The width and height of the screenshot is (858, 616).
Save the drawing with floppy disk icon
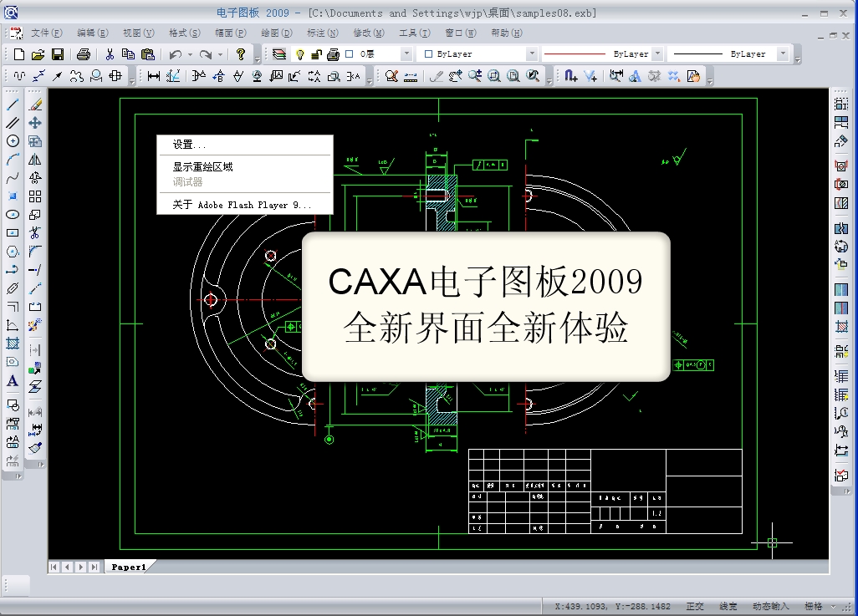coord(58,54)
